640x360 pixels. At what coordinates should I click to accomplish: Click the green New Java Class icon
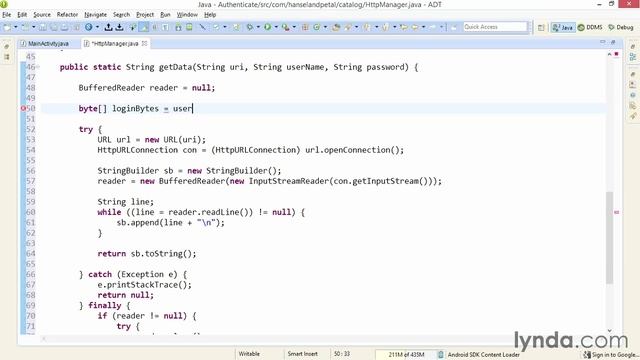316,27
